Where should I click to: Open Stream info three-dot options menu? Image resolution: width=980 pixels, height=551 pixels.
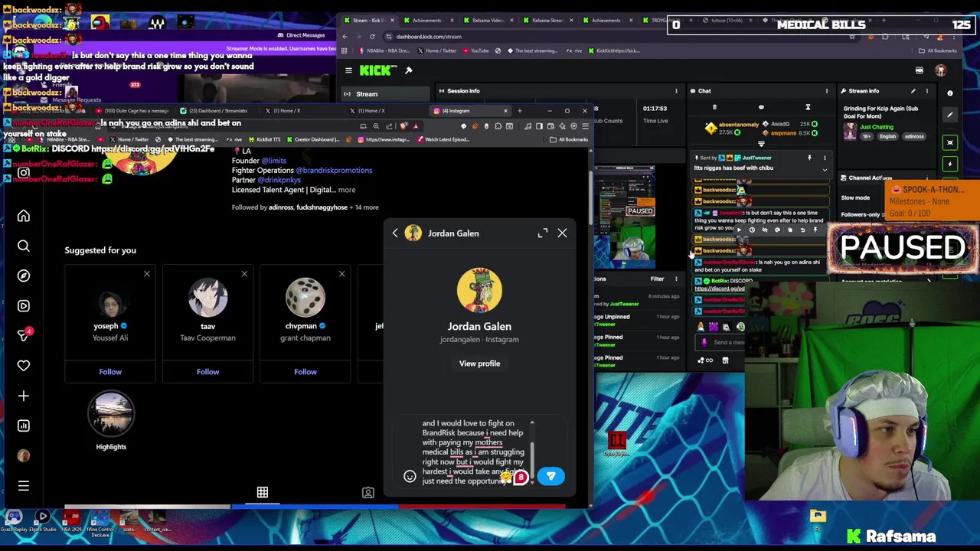(x=926, y=91)
